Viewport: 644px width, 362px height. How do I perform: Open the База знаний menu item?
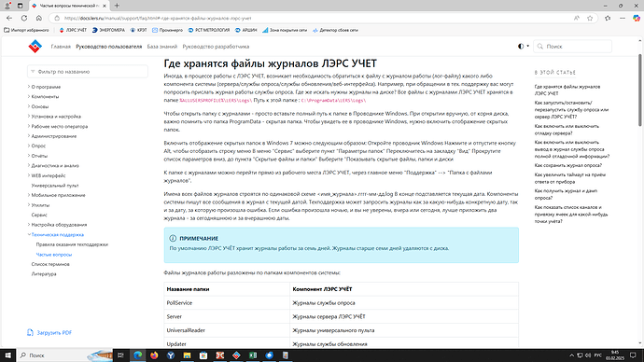162,47
